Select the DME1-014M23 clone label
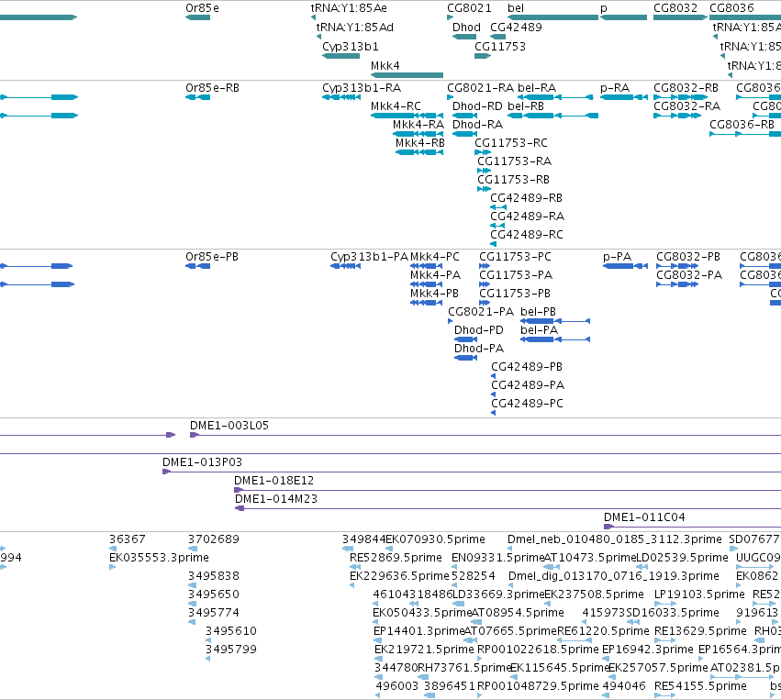This screenshot has width=781, height=700. [x=276, y=499]
